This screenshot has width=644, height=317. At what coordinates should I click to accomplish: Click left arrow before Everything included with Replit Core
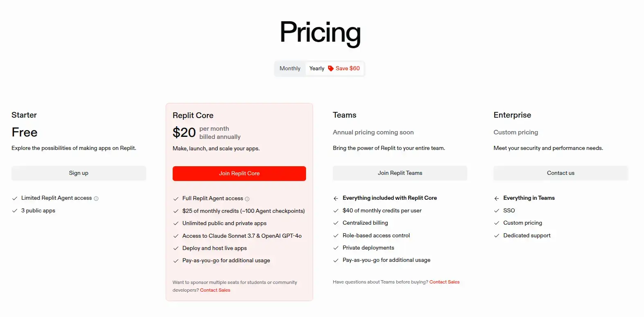[336, 199]
